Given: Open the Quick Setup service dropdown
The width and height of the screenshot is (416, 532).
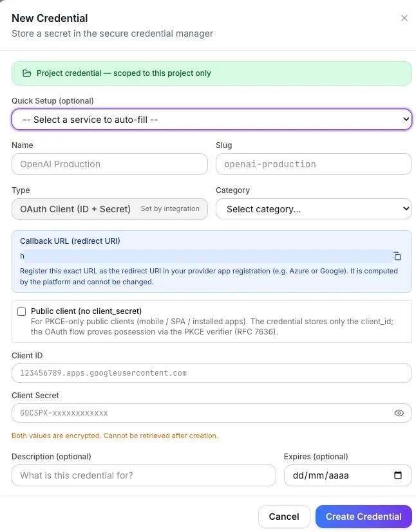Looking at the screenshot, I should 212,120.
